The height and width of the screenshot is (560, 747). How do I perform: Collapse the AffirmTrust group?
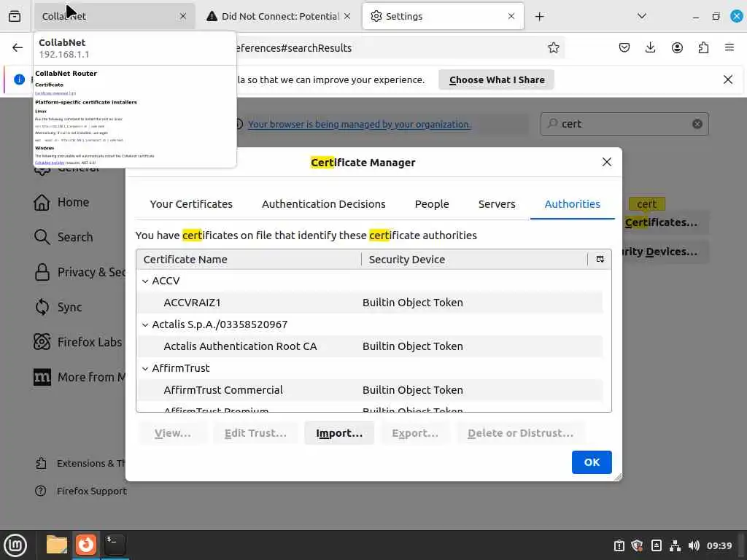point(145,368)
